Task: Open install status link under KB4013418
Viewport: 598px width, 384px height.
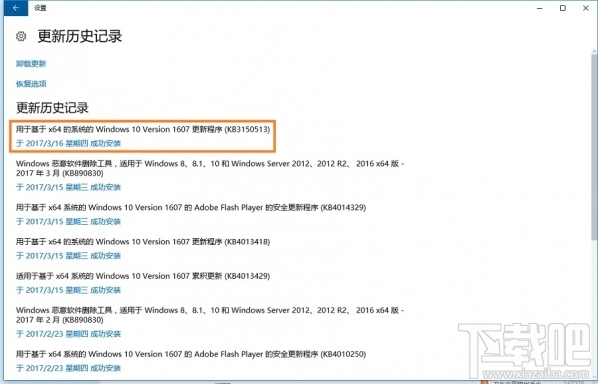Action: (x=68, y=256)
